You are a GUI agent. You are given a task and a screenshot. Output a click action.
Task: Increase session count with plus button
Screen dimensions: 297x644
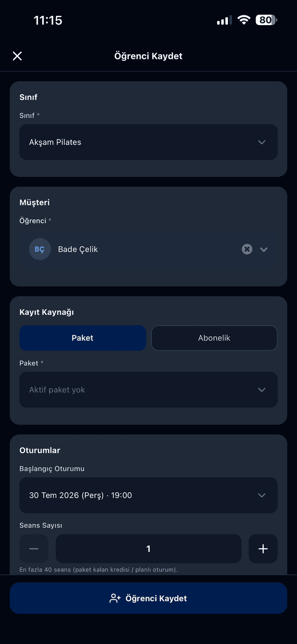(263, 549)
